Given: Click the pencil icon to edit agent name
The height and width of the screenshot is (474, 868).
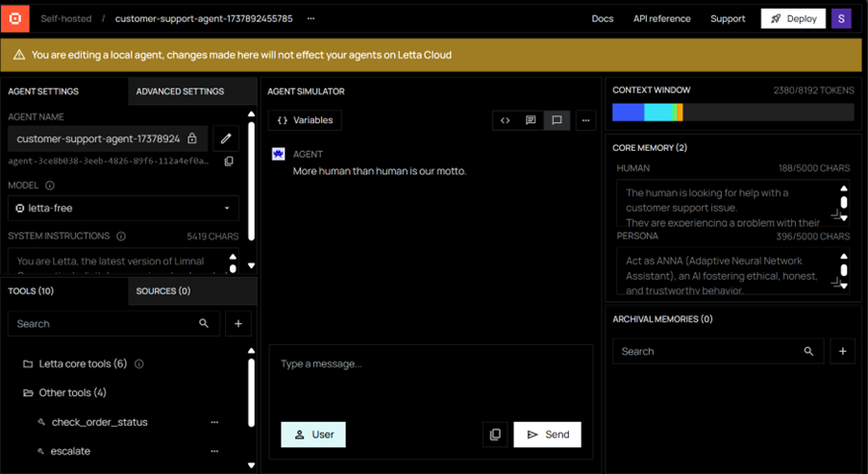Looking at the screenshot, I should (x=226, y=138).
